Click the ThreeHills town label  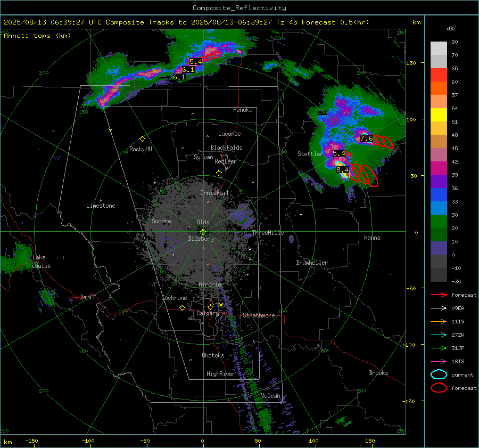[268, 233]
